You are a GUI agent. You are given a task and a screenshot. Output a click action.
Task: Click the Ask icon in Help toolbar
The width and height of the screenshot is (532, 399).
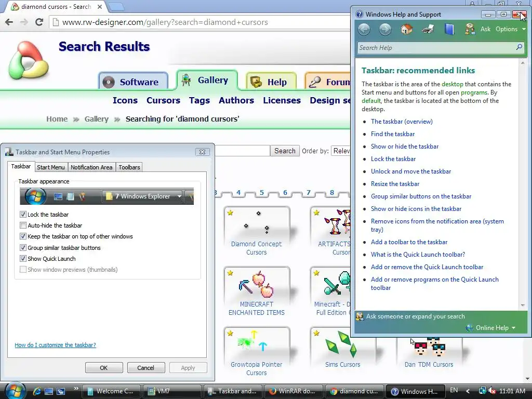pos(470,29)
